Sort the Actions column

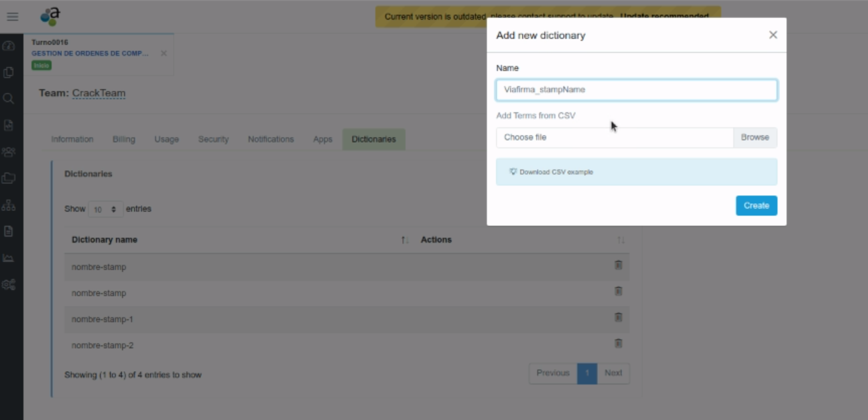pos(621,240)
